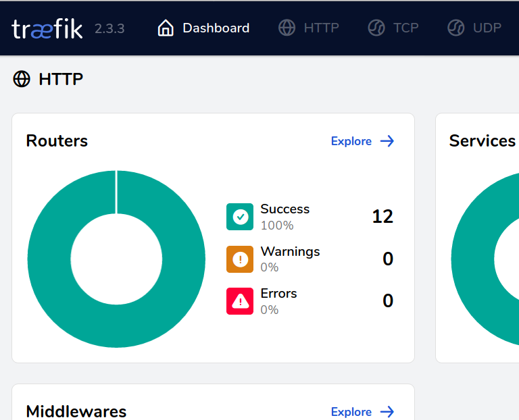Click the TCP globe icon
This screenshot has width=519, height=420.
[376, 28]
